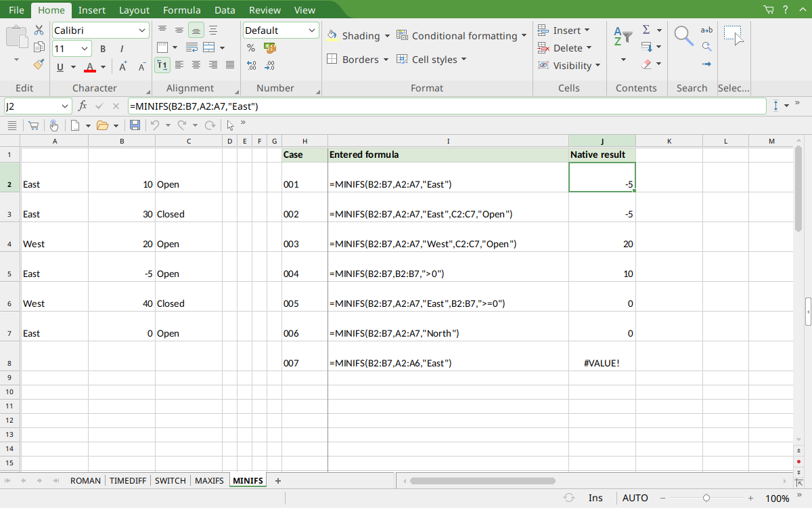
Task: Click the Copy icon in Edit group
Action: (x=39, y=47)
